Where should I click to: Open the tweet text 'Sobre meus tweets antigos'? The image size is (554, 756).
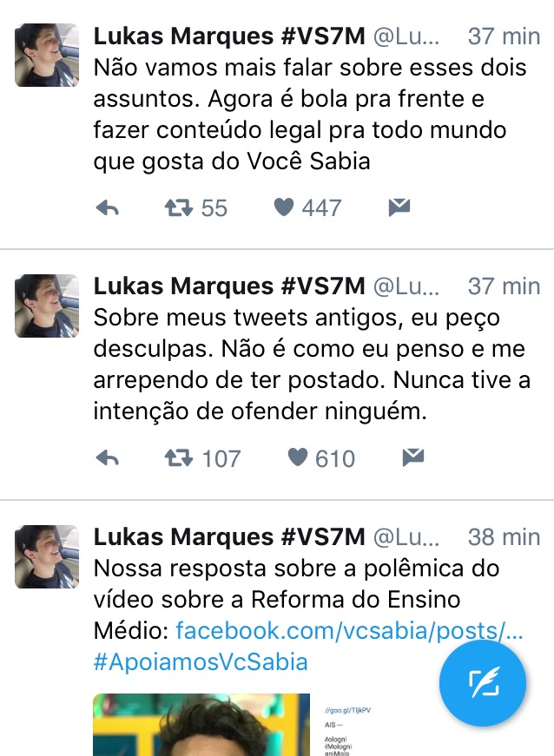point(312,365)
